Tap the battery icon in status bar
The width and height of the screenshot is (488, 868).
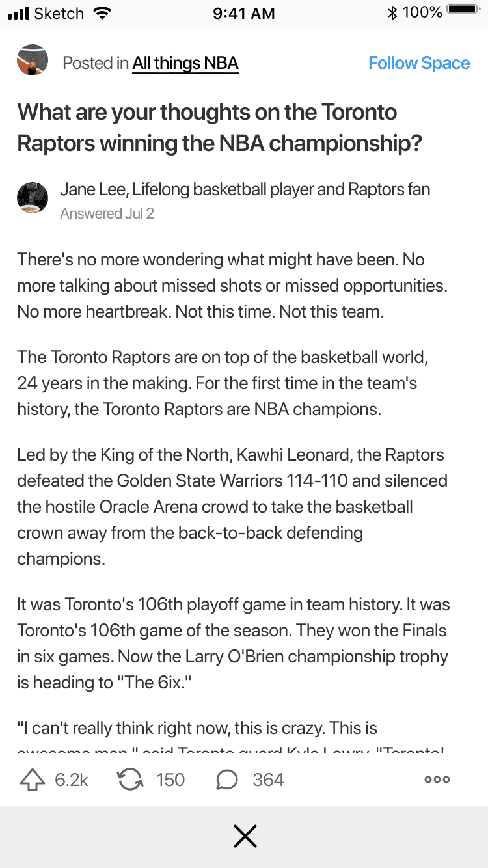pyautogui.click(x=463, y=11)
